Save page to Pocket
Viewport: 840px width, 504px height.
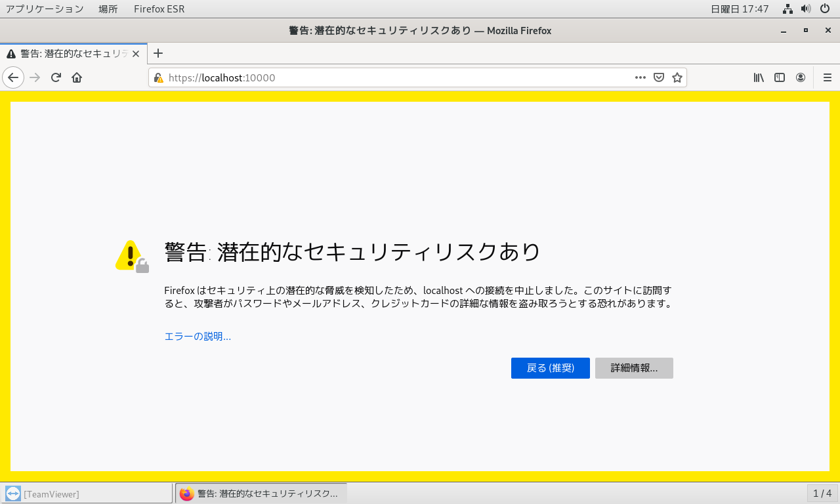[x=659, y=77]
